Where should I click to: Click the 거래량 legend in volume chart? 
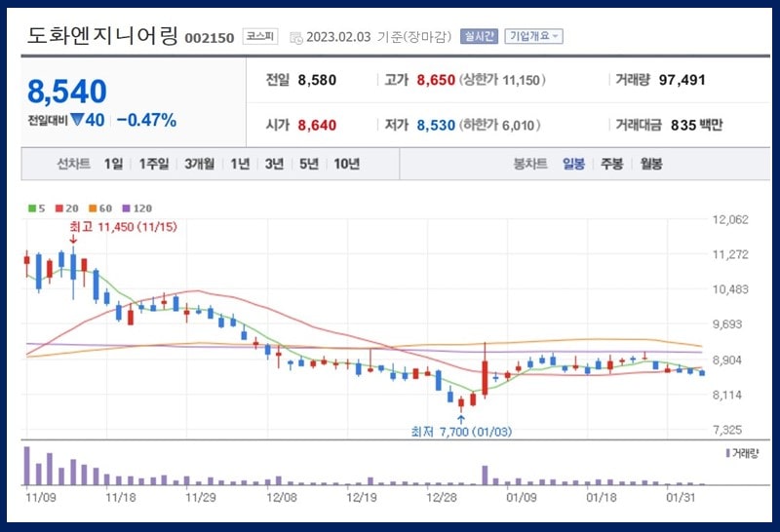743,453
